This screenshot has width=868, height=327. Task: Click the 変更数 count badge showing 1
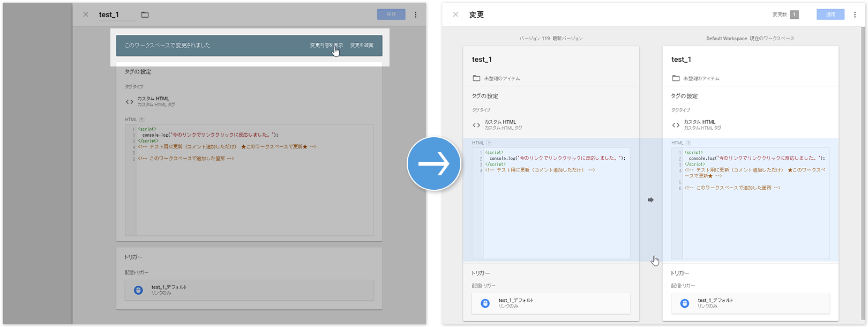(x=794, y=14)
